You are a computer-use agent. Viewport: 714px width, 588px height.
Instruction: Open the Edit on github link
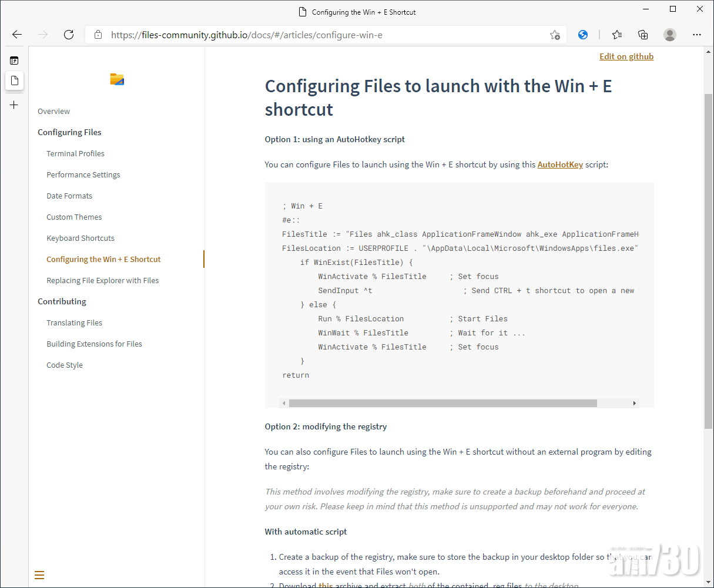point(626,56)
